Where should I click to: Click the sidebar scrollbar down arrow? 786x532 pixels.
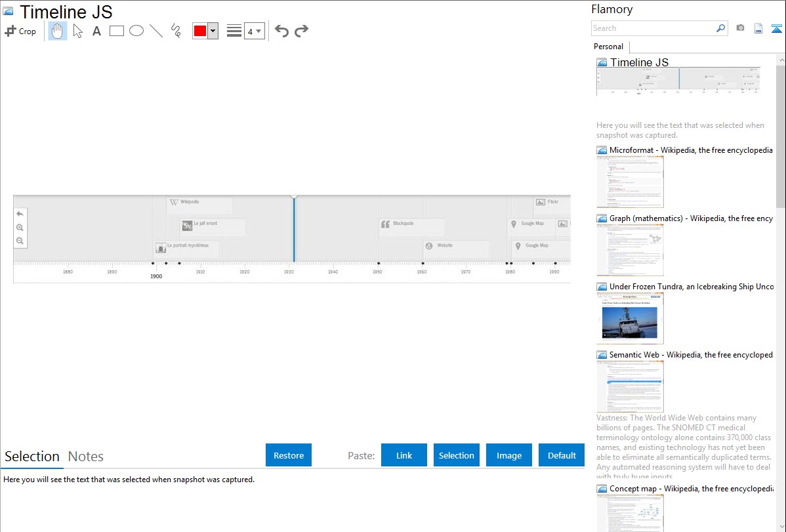point(781,527)
